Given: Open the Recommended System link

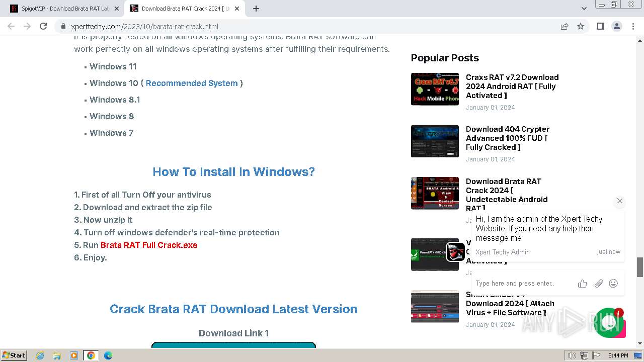Looking at the screenshot, I should pos(192,83).
